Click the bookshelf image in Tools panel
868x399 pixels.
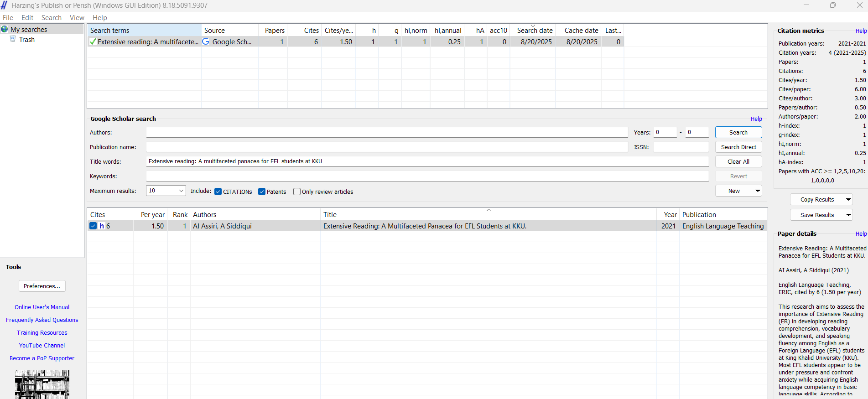(42, 384)
